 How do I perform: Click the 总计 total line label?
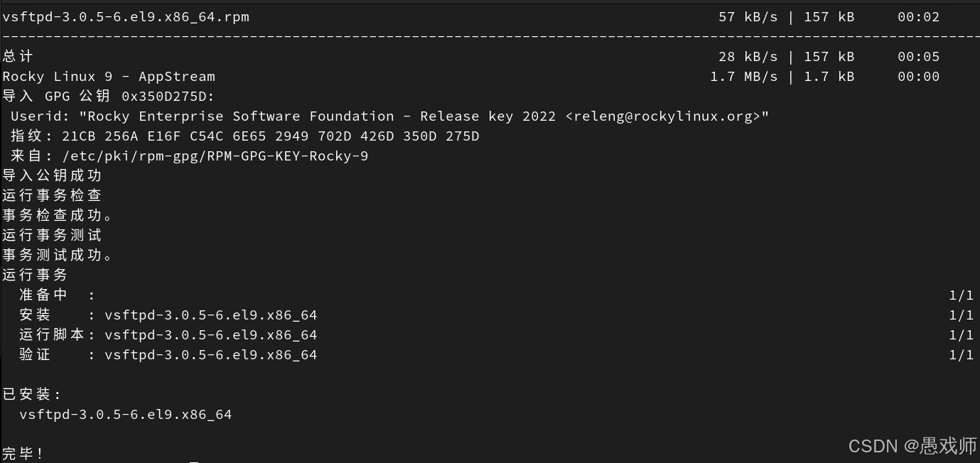18,57
